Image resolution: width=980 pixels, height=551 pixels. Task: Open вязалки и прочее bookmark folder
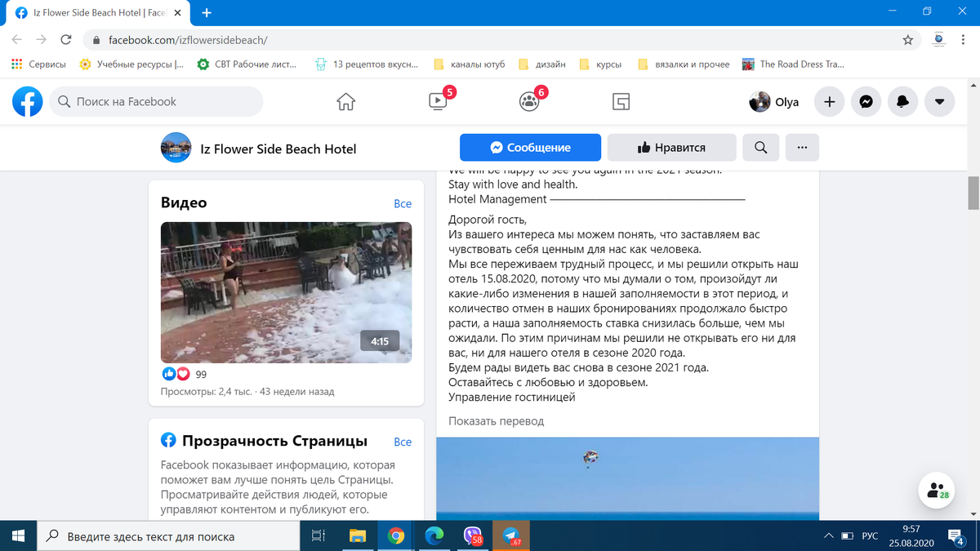pos(684,64)
